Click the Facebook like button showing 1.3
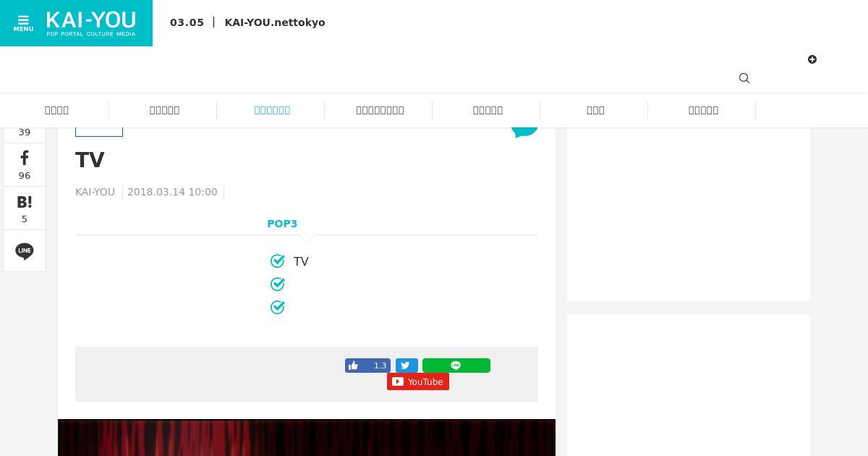This screenshot has height=456, width=868. coord(367,366)
